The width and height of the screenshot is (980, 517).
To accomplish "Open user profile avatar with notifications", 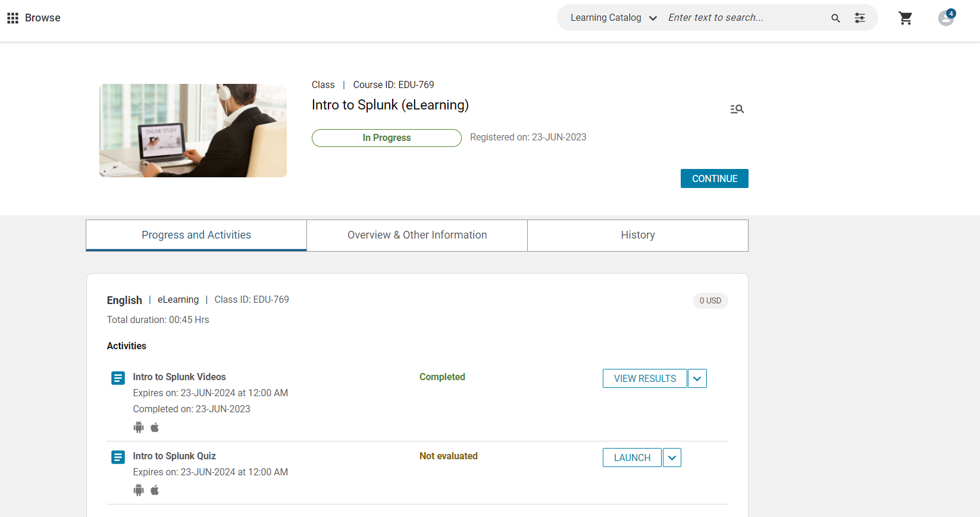I will coord(945,18).
